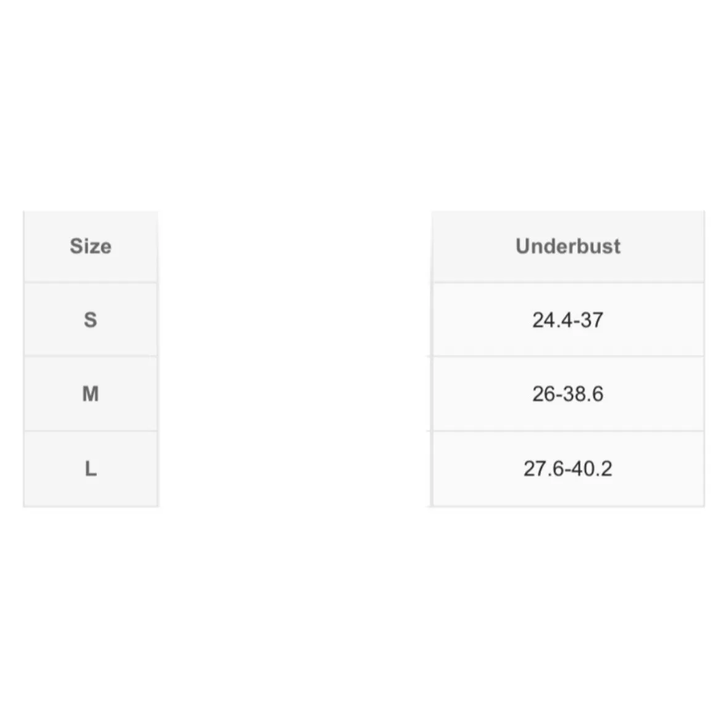Select the largest underbust measurement range
The image size is (728, 728).
click(x=568, y=469)
